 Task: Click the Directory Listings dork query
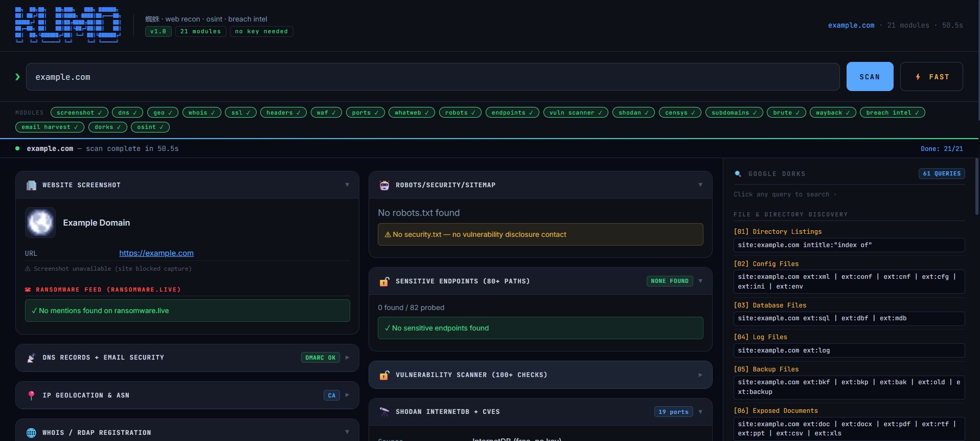coord(849,245)
